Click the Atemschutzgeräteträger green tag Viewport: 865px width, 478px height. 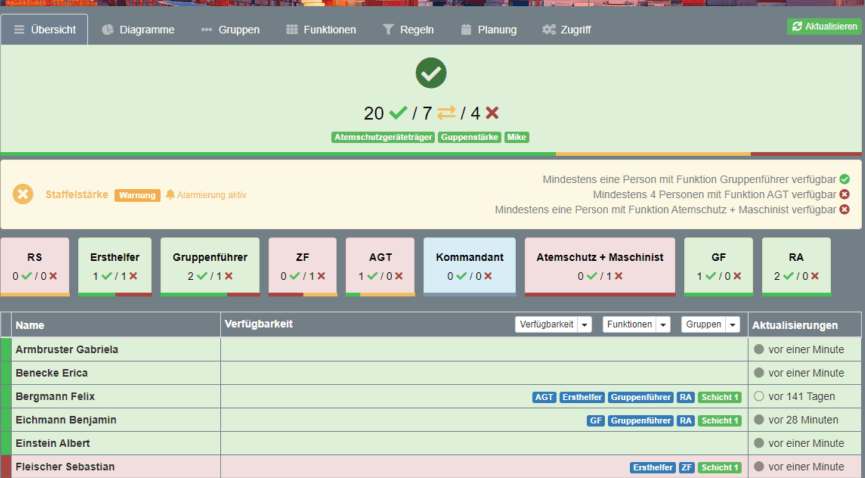[382, 137]
